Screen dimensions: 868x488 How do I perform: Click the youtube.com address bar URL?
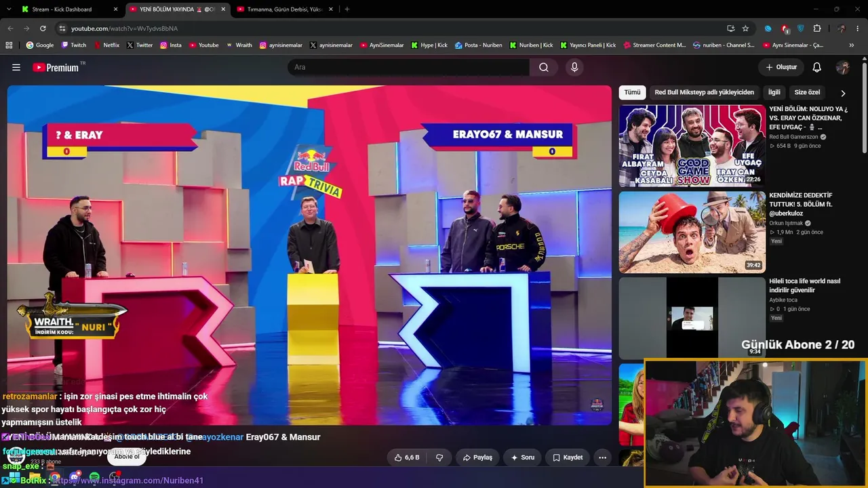tap(124, 28)
